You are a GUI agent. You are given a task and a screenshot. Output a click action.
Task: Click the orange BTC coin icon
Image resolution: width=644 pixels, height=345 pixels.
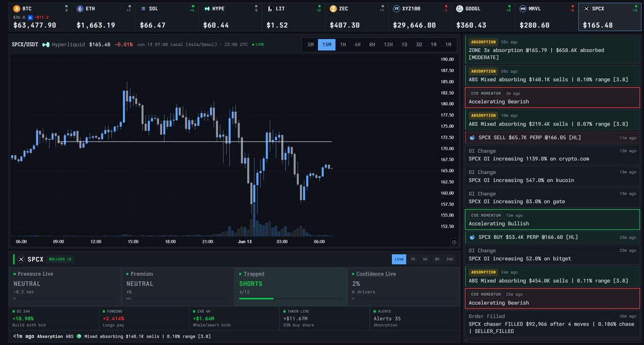coord(17,9)
